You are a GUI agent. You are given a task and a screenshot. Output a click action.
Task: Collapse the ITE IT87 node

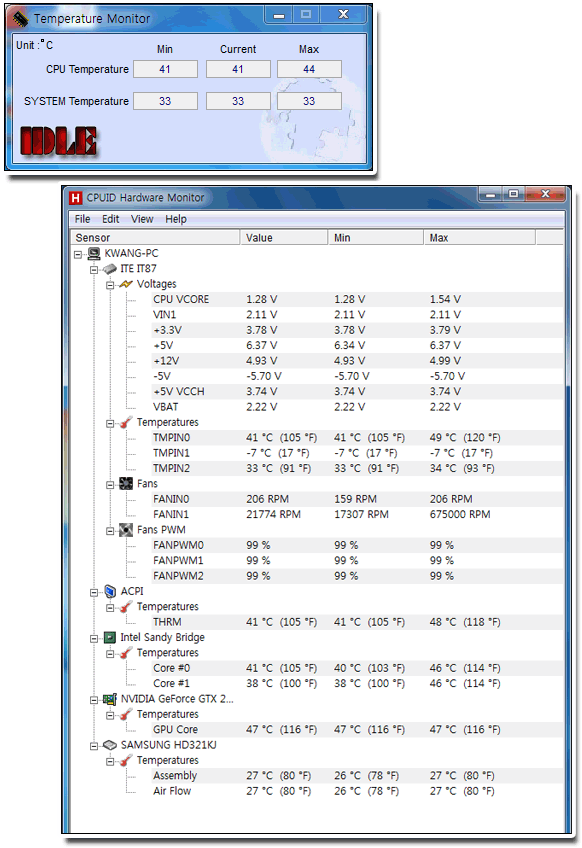coord(94,269)
